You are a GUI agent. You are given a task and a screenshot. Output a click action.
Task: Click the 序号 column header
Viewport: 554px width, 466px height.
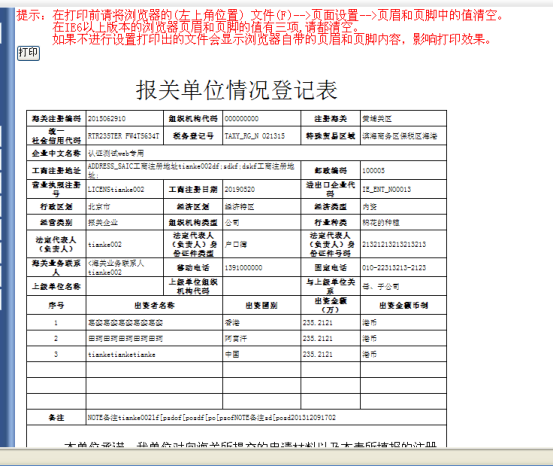pyautogui.click(x=56, y=305)
